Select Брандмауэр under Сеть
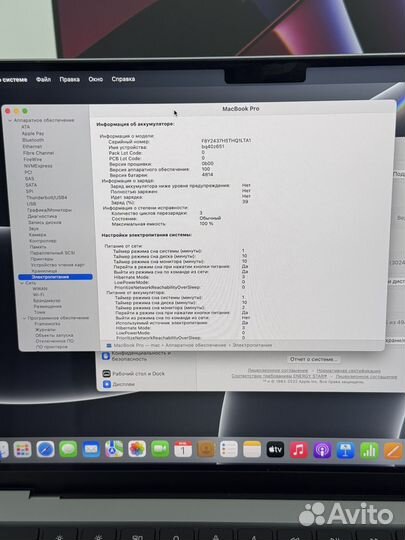The height and width of the screenshot is (540, 405). point(47,301)
